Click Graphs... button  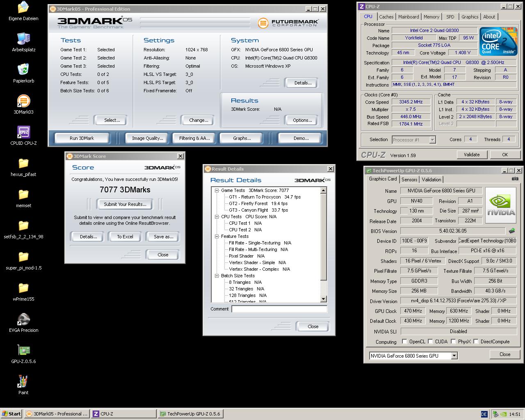click(242, 138)
